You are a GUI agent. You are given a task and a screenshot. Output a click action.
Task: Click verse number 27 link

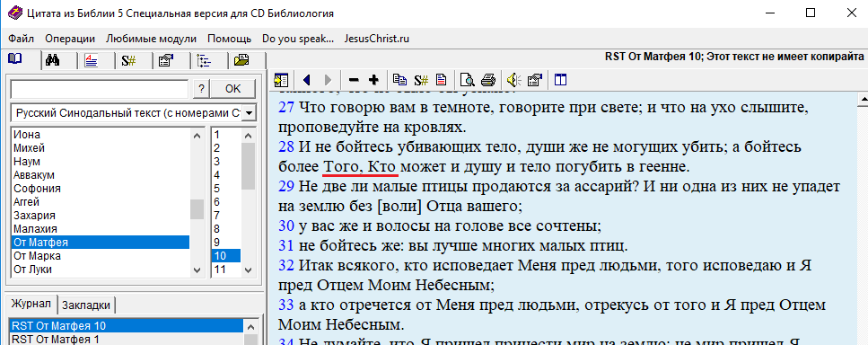click(x=285, y=108)
